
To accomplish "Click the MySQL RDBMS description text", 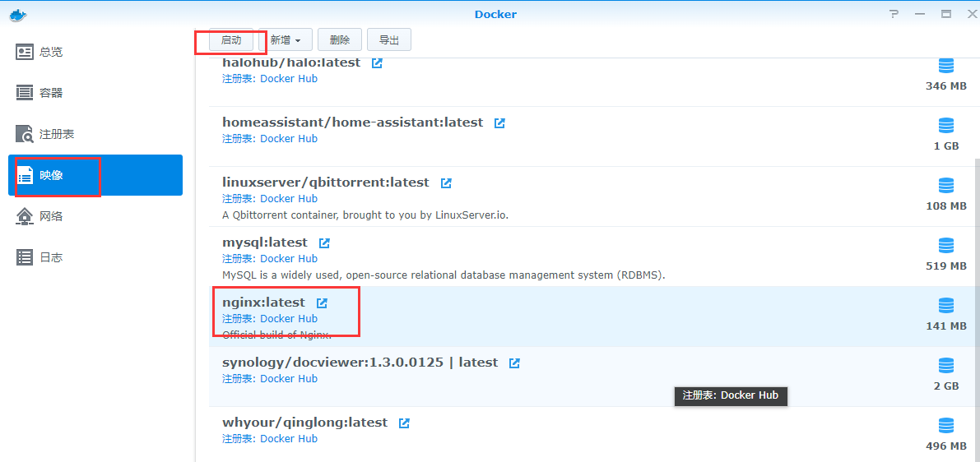I will (x=444, y=275).
